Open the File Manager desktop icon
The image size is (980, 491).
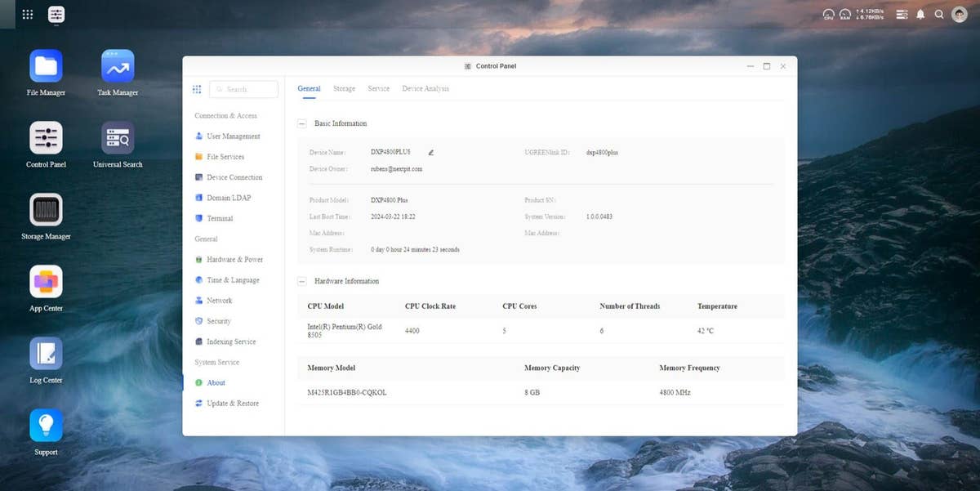pos(46,66)
